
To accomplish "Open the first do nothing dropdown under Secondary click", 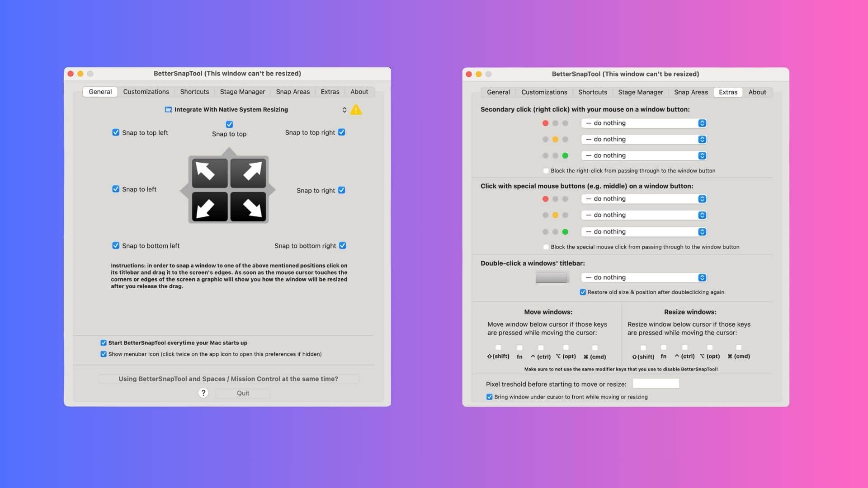I will pos(643,122).
